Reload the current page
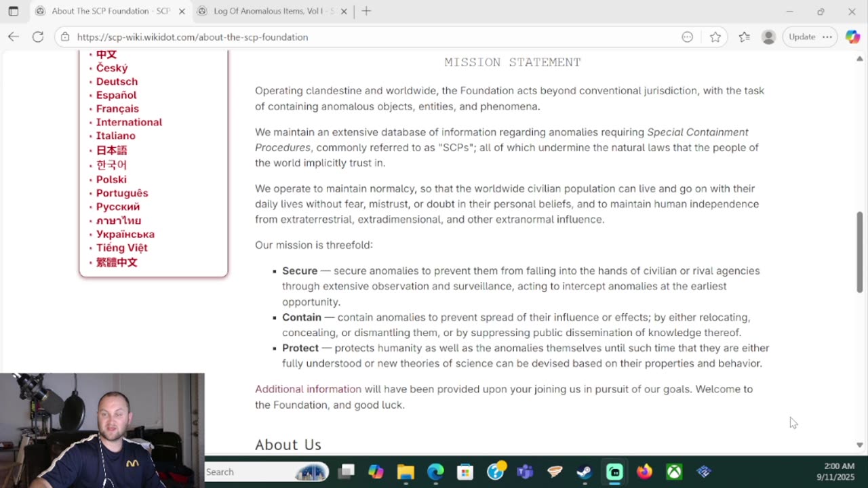This screenshot has height=488, width=868. pyautogui.click(x=38, y=37)
